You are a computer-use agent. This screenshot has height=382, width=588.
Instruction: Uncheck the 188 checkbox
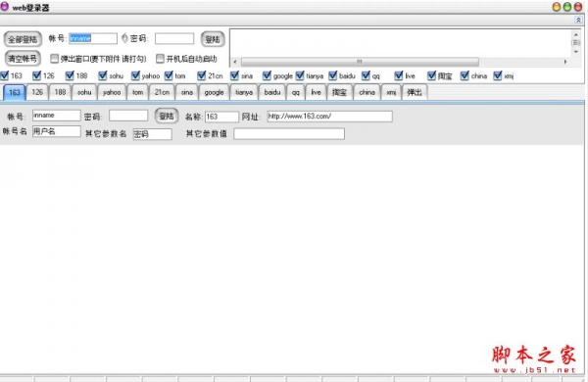pyautogui.click(x=70, y=75)
